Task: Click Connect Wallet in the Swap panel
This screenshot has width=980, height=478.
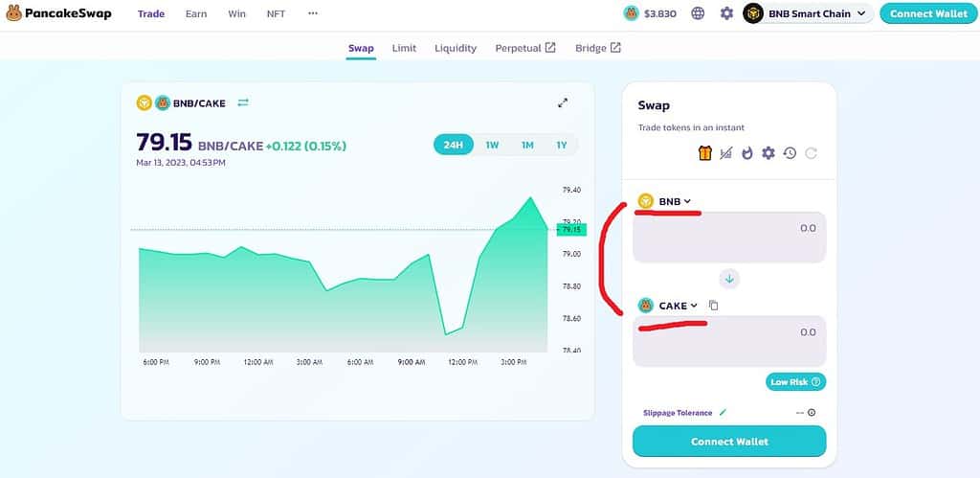Action: point(729,442)
